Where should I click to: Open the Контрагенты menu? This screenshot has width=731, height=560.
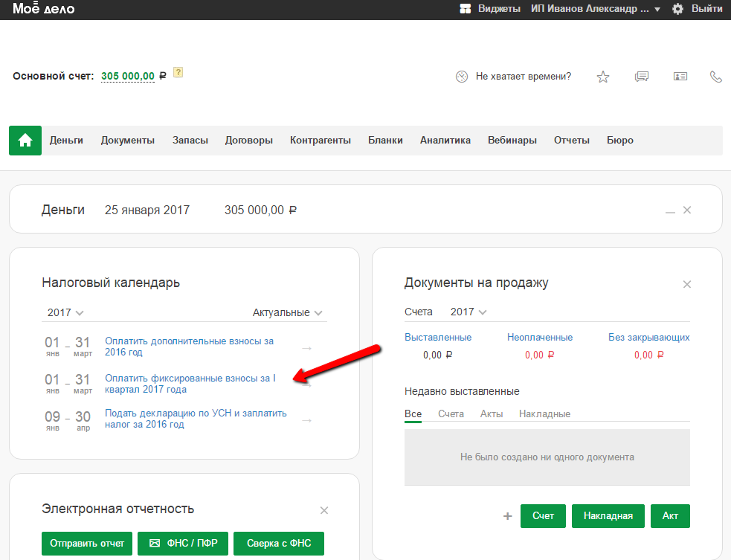[x=321, y=141]
